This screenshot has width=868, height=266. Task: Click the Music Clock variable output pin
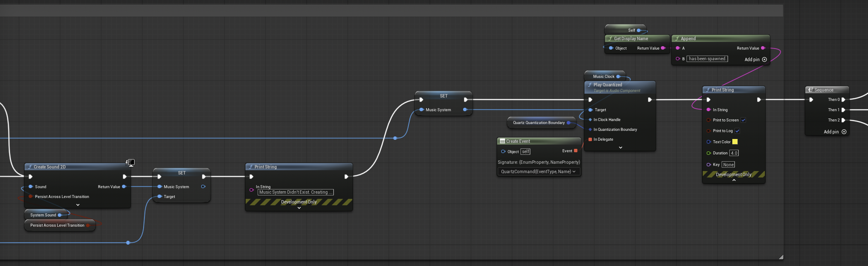[x=618, y=77]
